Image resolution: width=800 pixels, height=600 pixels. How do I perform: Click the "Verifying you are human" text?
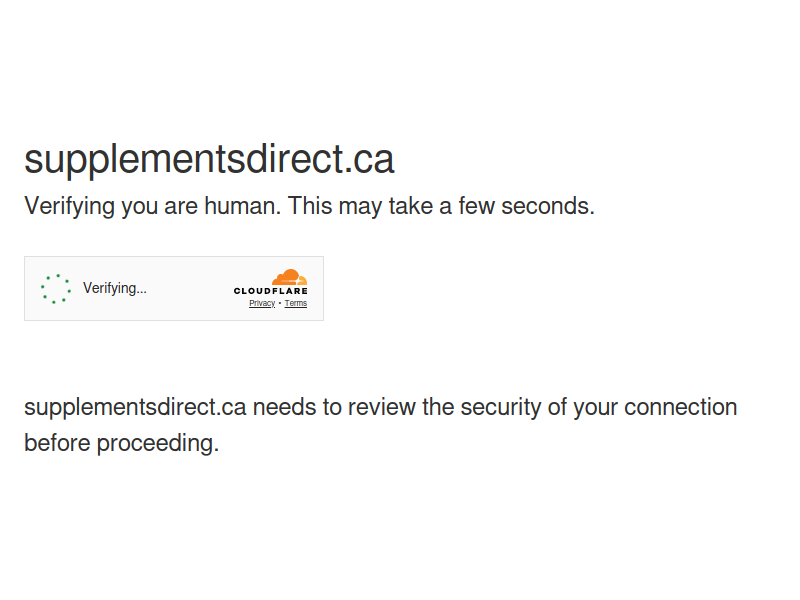coord(152,206)
